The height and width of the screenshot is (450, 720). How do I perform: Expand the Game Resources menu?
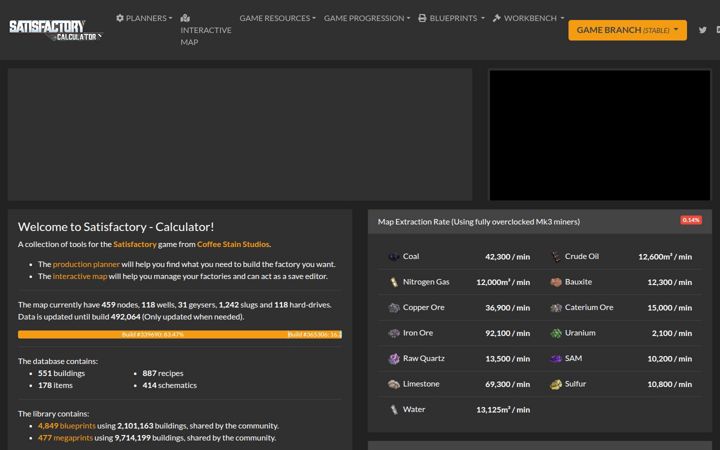tap(277, 18)
